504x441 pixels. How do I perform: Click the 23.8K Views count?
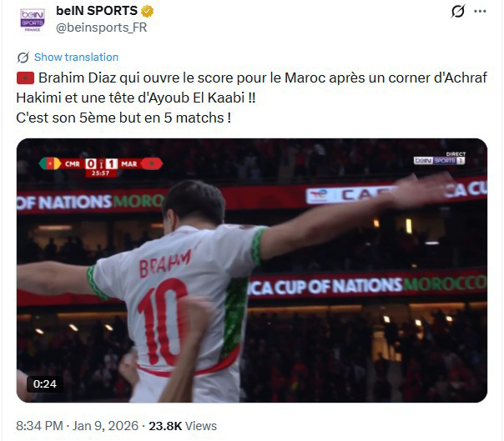point(183,426)
